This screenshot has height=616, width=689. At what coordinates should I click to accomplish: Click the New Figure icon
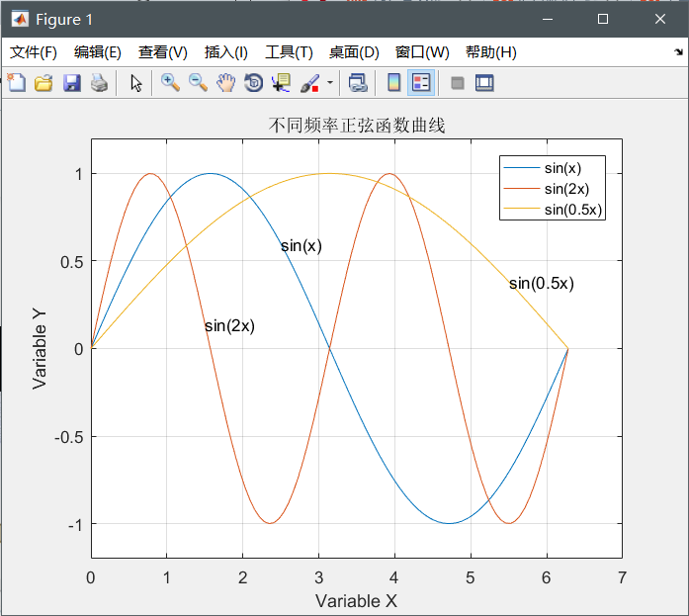pos(17,83)
